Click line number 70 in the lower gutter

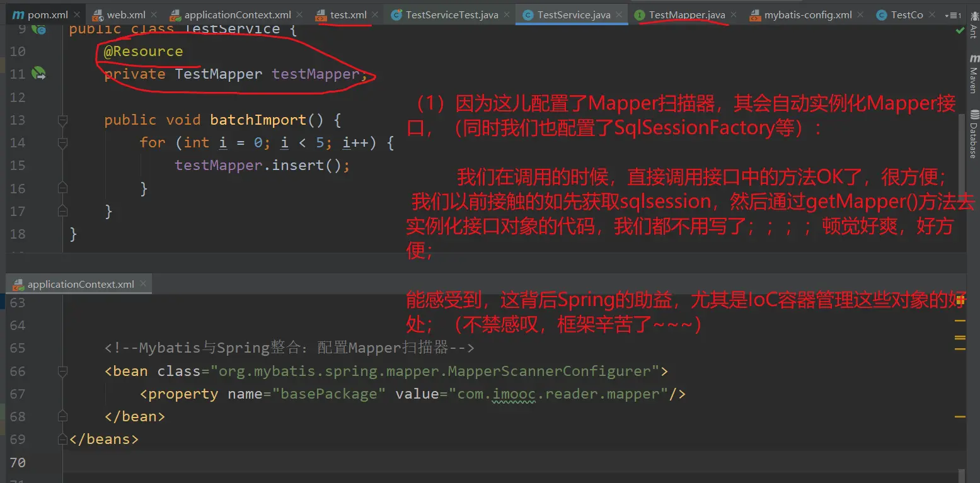pos(18,462)
